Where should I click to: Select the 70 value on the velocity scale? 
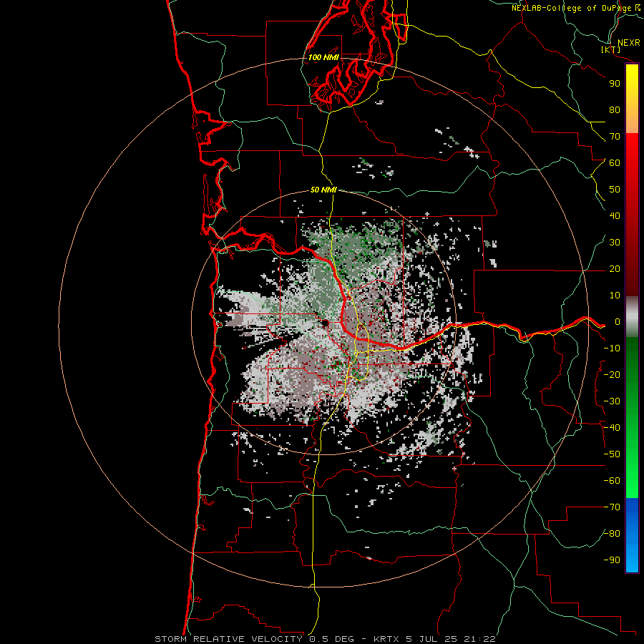615,137
